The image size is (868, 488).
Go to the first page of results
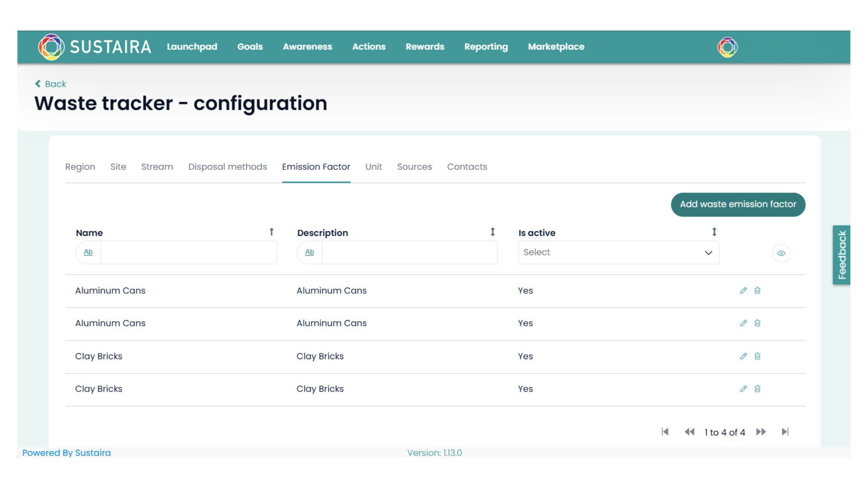click(665, 432)
